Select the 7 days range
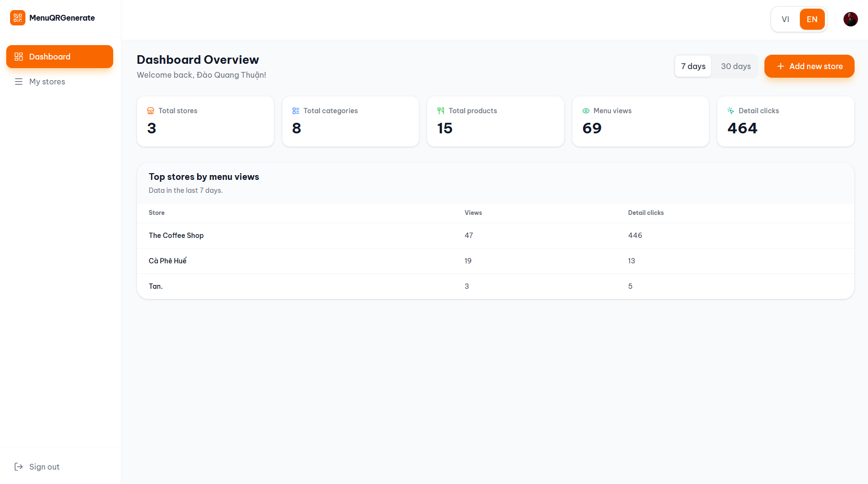 [693, 66]
